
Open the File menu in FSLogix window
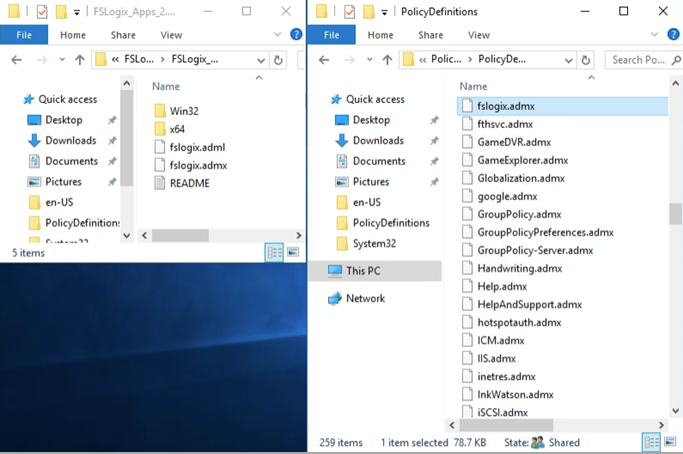pos(24,35)
